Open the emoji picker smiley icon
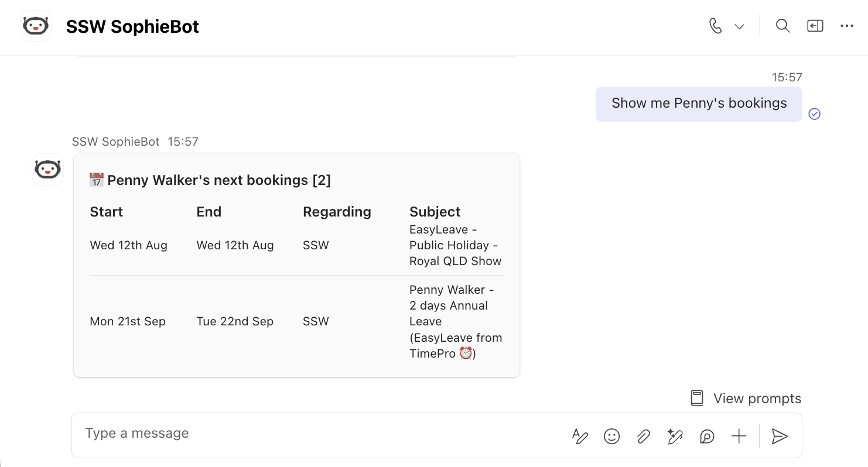Viewport: 868px width, 467px height. 611,436
